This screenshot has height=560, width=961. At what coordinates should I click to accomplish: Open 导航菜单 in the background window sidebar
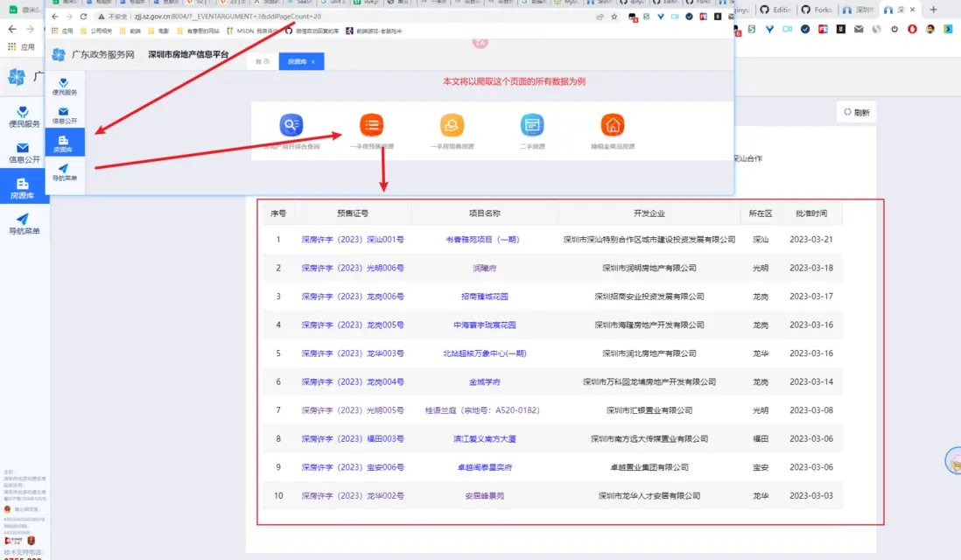click(x=24, y=224)
